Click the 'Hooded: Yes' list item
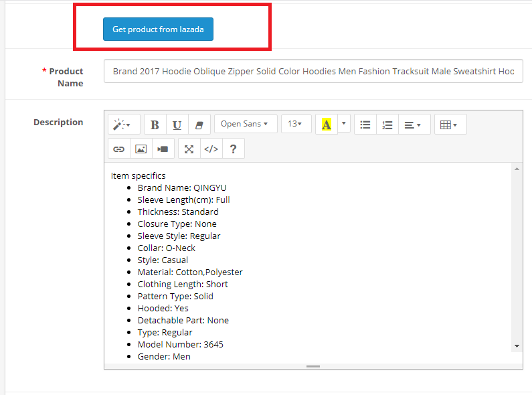532x395 pixels. [163, 308]
